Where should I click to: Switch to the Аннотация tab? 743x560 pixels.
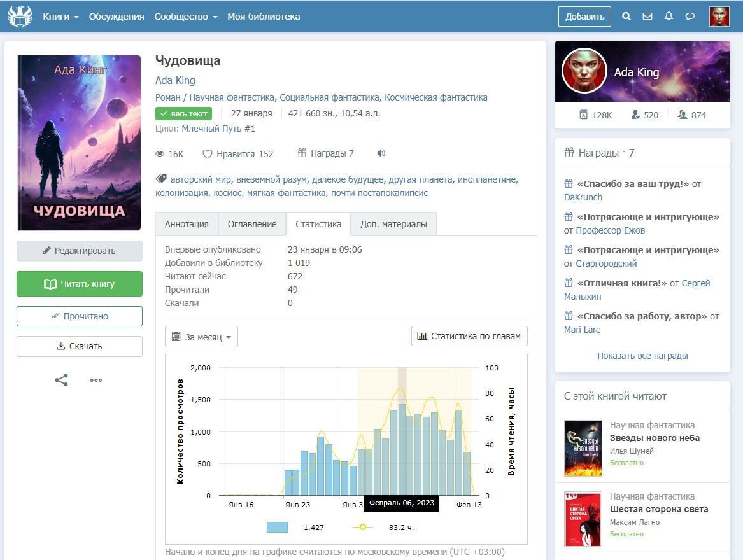(187, 224)
